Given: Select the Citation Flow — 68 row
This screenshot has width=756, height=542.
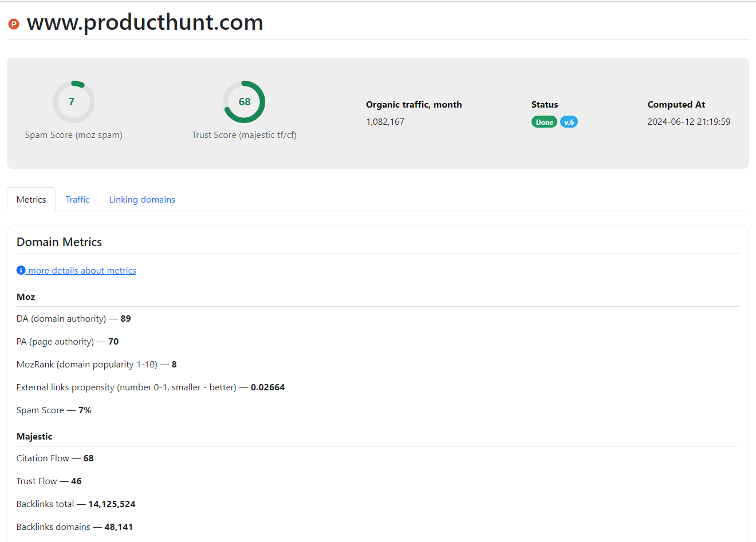Looking at the screenshot, I should pos(55,458).
